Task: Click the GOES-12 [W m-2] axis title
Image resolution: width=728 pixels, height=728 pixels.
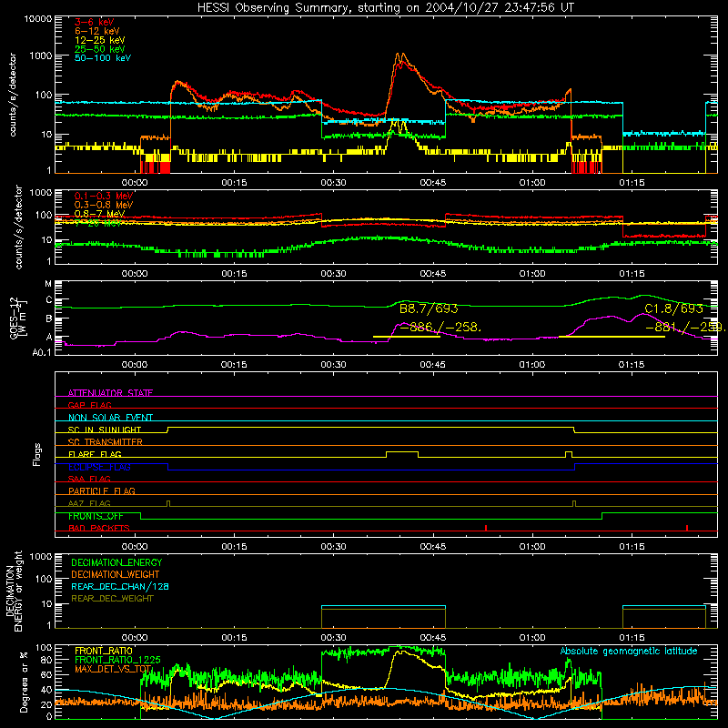Action: 18,318
